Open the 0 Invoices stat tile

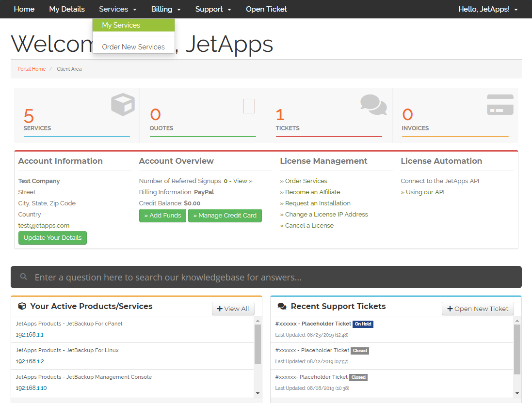pyautogui.click(x=455, y=115)
